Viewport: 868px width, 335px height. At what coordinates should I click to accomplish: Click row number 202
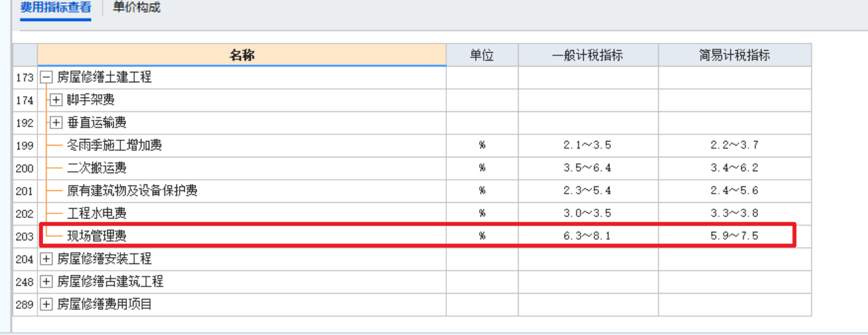coord(25,213)
